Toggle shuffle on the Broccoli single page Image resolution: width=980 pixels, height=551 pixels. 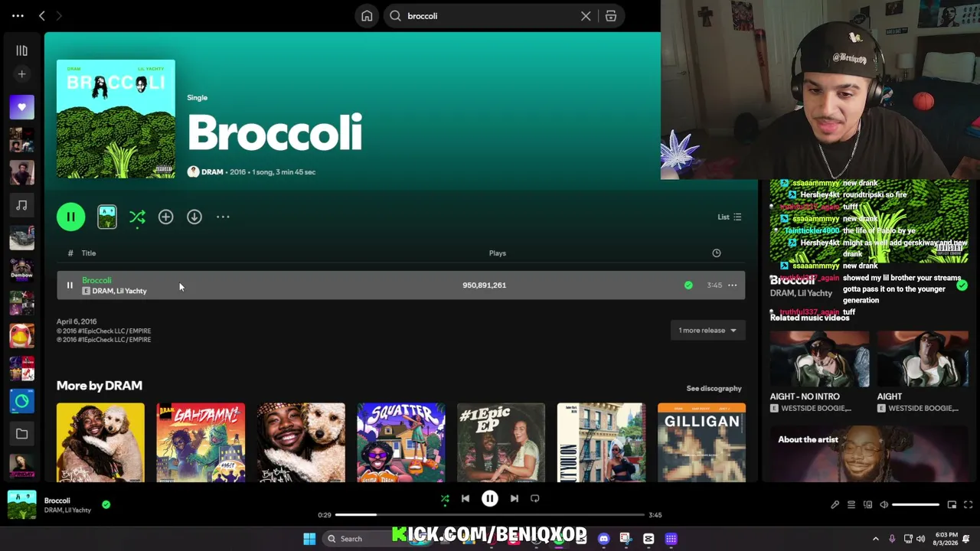[137, 217]
